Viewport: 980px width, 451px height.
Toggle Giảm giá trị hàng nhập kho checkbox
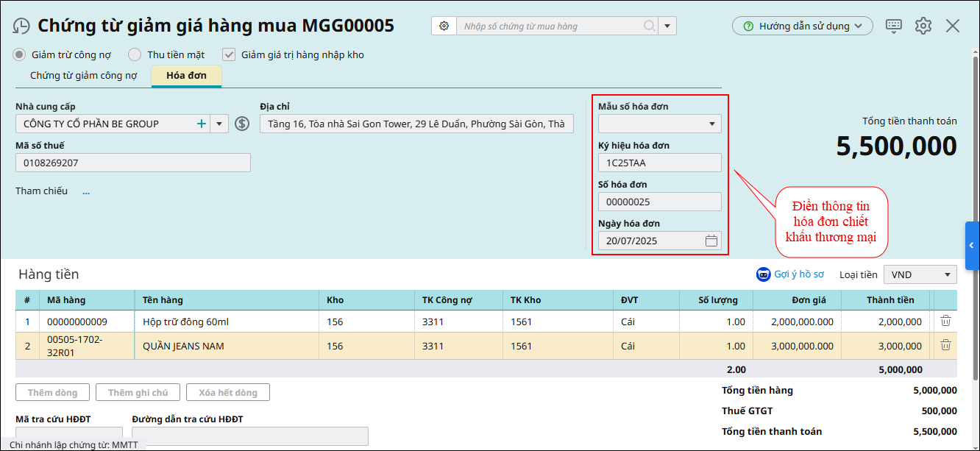click(x=229, y=54)
